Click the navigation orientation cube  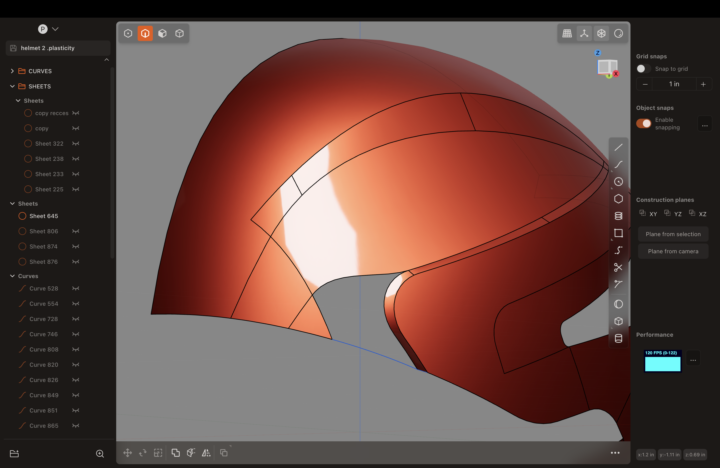click(x=607, y=67)
